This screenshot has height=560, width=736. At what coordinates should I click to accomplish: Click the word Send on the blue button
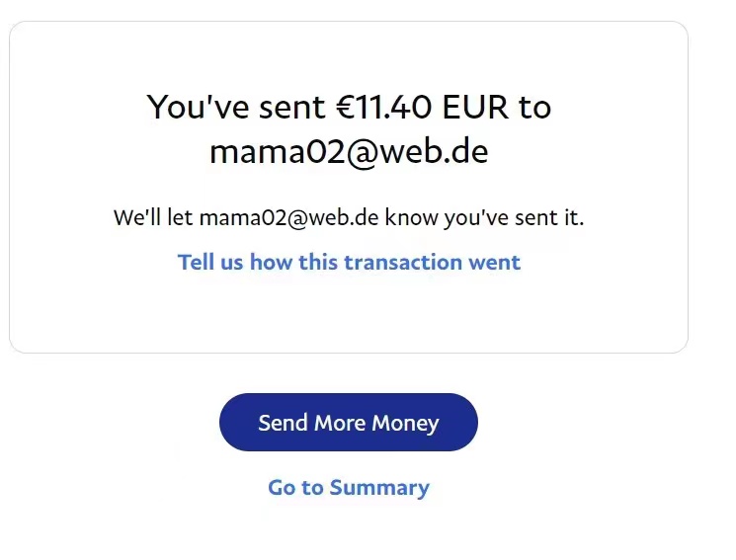pos(283,423)
